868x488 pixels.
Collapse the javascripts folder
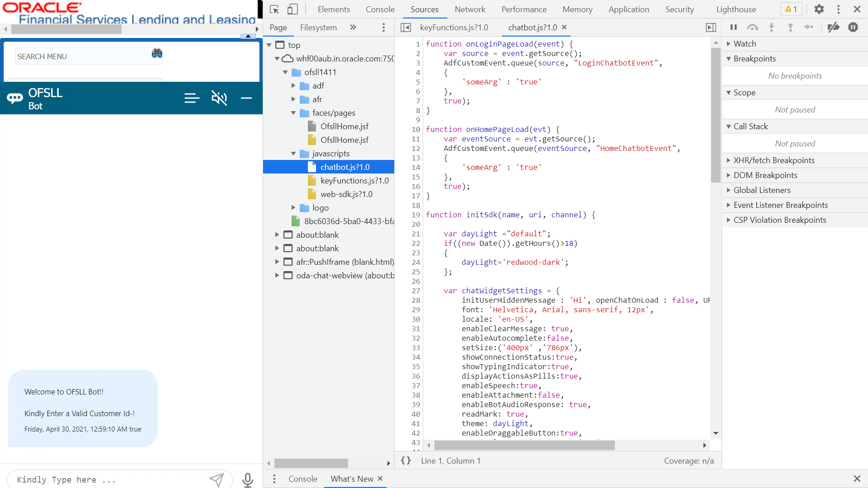click(x=293, y=154)
